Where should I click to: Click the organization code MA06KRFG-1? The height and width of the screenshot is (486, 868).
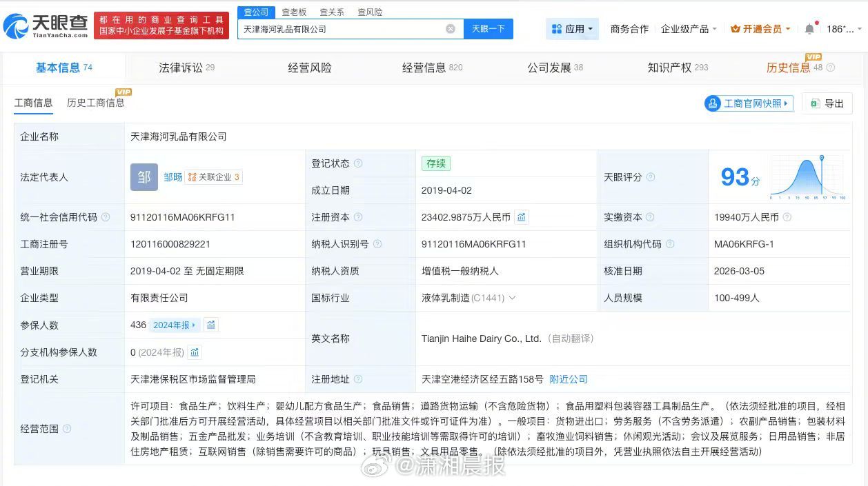pos(744,244)
